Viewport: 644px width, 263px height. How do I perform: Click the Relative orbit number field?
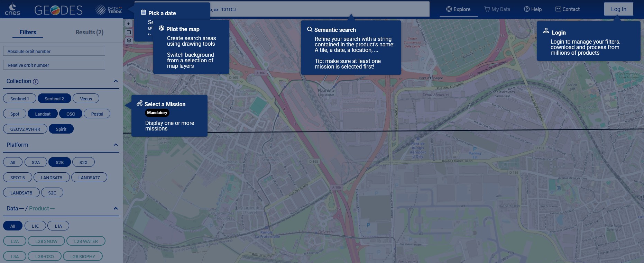click(x=54, y=65)
